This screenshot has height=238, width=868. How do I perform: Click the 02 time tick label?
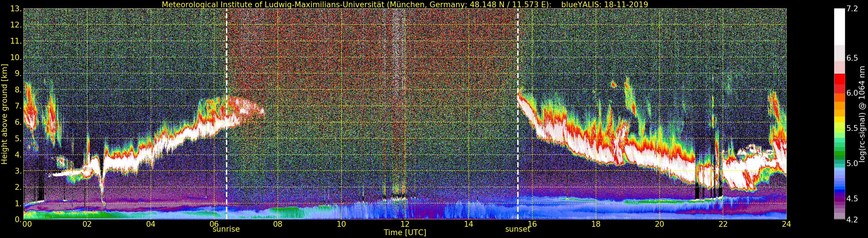(x=87, y=224)
